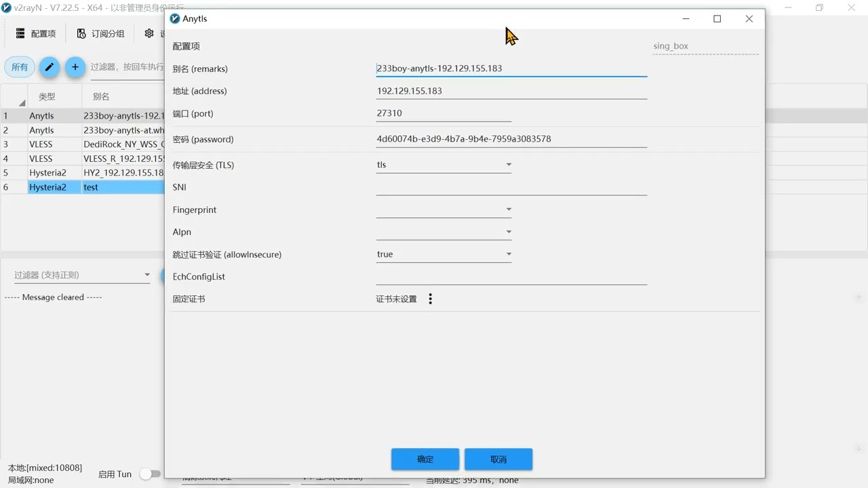This screenshot has width=868, height=488.
Task: Click the 局域网:none status text
Action: 31,480
